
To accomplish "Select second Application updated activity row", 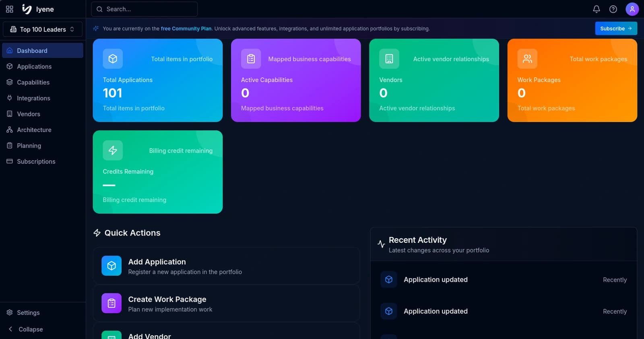I will (x=504, y=311).
